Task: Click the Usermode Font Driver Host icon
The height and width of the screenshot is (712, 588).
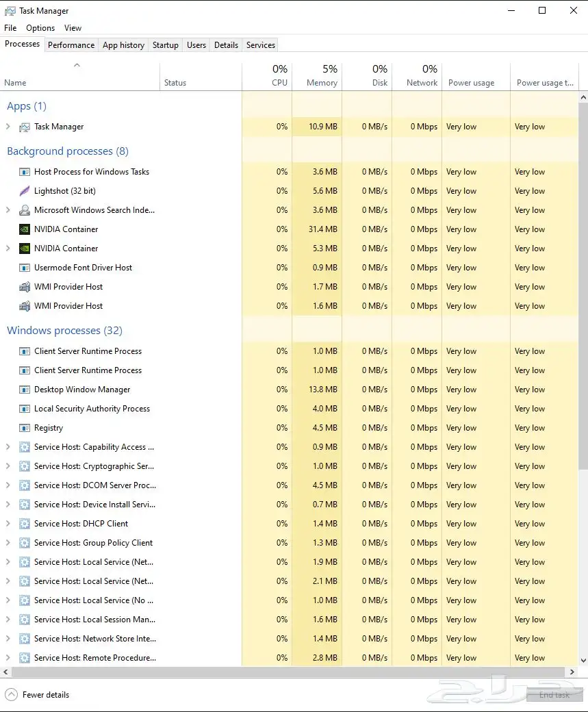Action: [25, 268]
